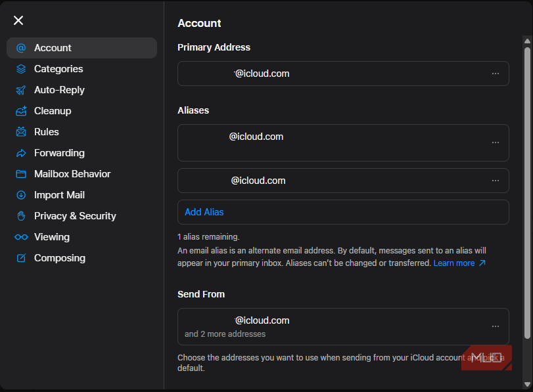Viewport: 533px width, 392px height.
Task: Open Auto-Reply via its paper plane icon
Action: pyautogui.click(x=20, y=89)
